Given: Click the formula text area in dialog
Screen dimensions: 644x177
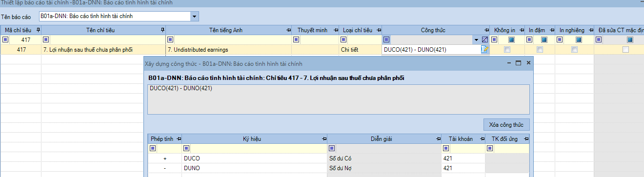Looking at the screenshot, I should coord(339,99).
